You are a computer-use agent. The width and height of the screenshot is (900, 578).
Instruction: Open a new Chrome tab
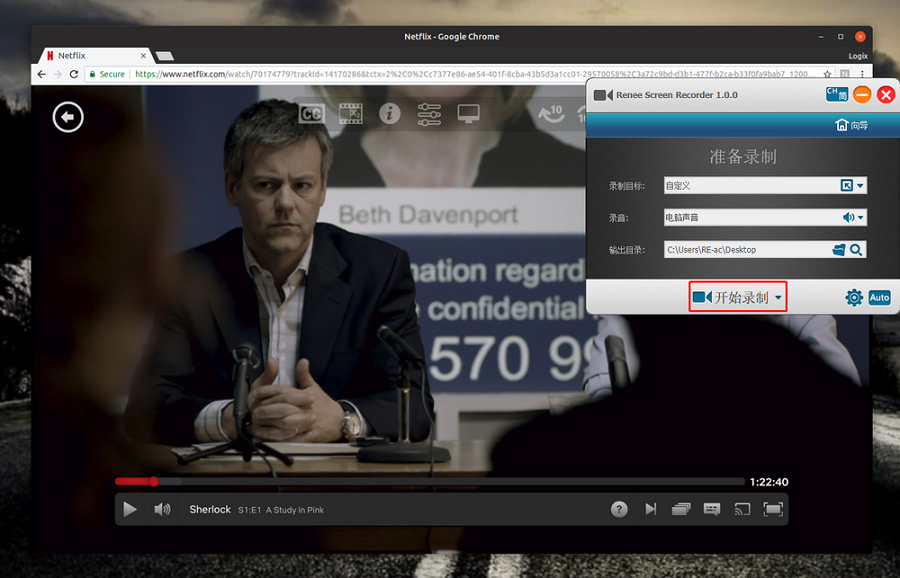point(165,56)
